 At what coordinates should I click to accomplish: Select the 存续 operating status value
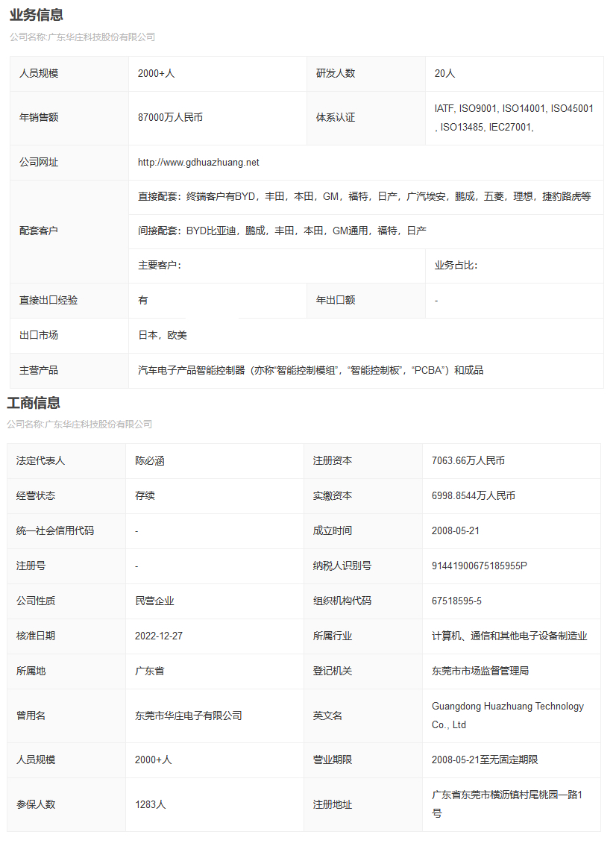click(x=145, y=495)
